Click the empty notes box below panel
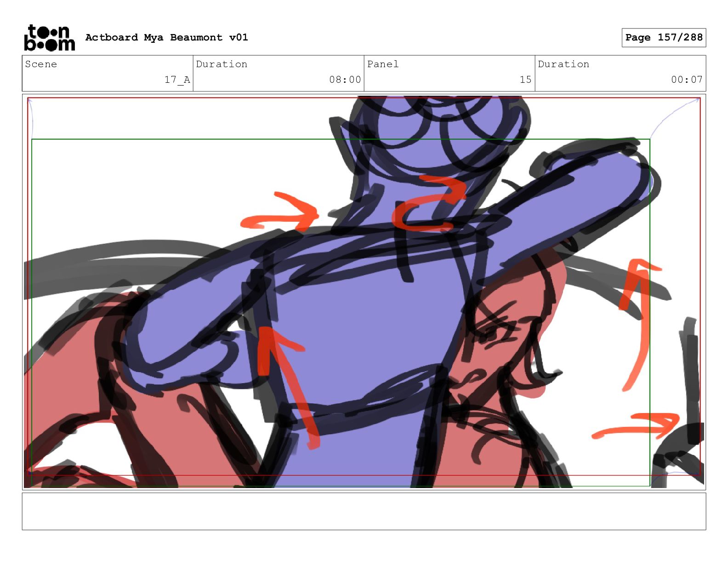This screenshot has width=728, height=563. (x=364, y=511)
